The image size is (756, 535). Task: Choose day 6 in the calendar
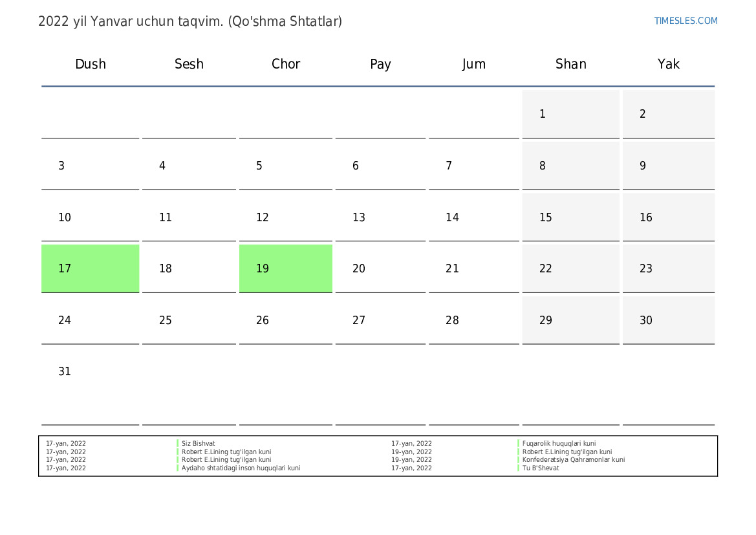[380, 166]
